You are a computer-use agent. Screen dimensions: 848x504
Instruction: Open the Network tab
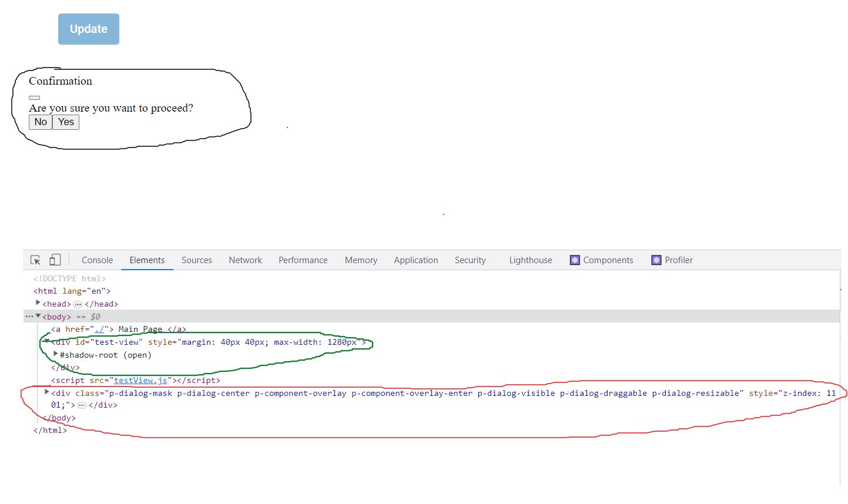(x=245, y=260)
